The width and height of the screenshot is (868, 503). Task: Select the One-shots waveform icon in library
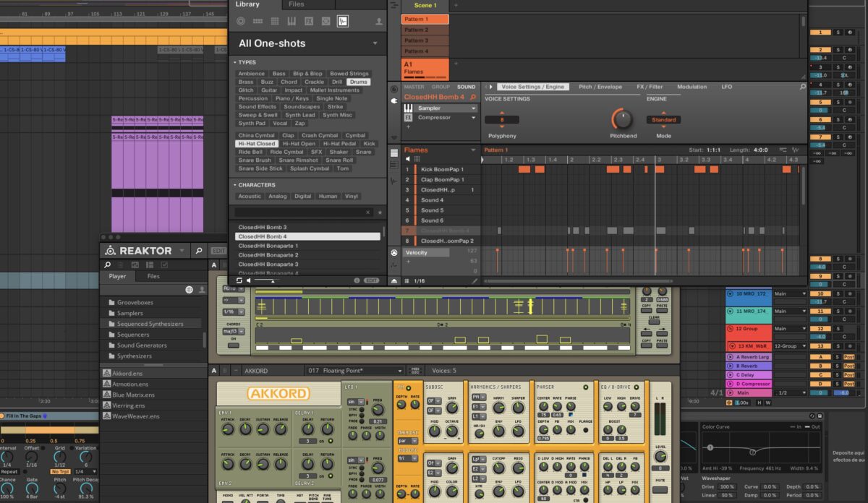point(342,22)
